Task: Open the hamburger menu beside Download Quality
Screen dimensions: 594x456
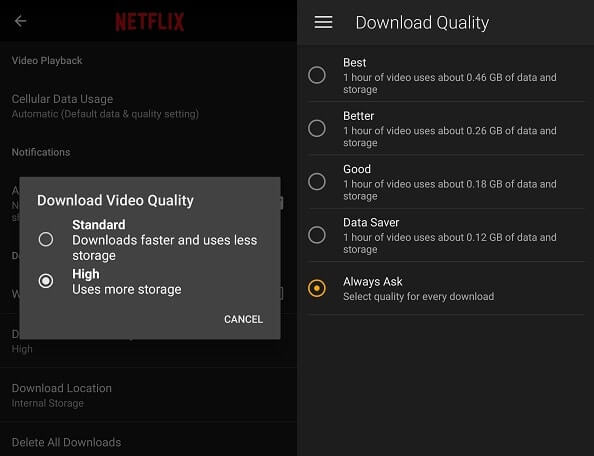Action: [x=323, y=22]
